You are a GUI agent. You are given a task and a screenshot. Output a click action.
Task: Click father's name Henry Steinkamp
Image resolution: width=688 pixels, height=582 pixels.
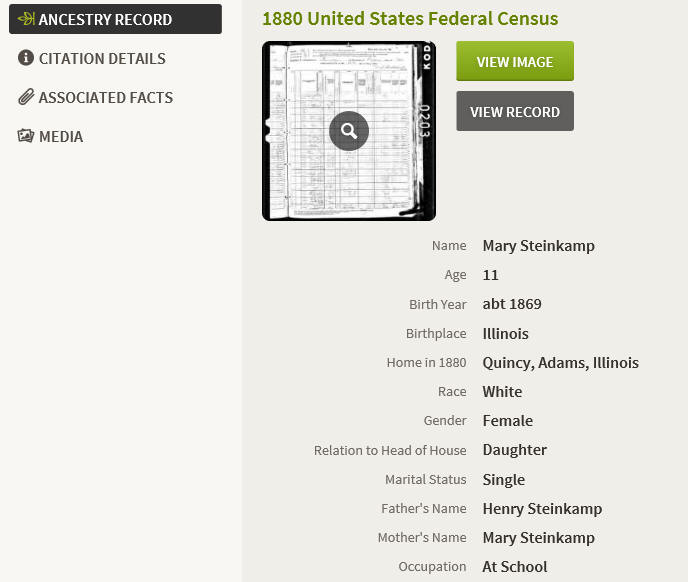point(542,509)
